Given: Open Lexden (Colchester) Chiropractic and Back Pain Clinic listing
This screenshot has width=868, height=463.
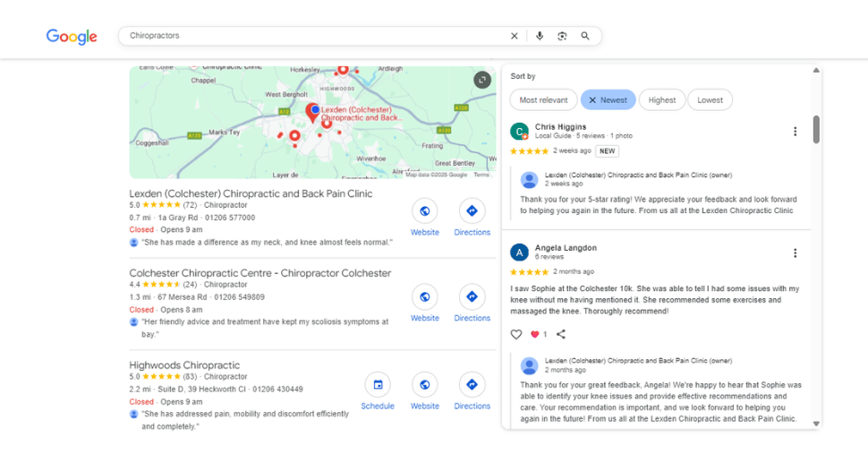Looking at the screenshot, I should coord(251,193).
